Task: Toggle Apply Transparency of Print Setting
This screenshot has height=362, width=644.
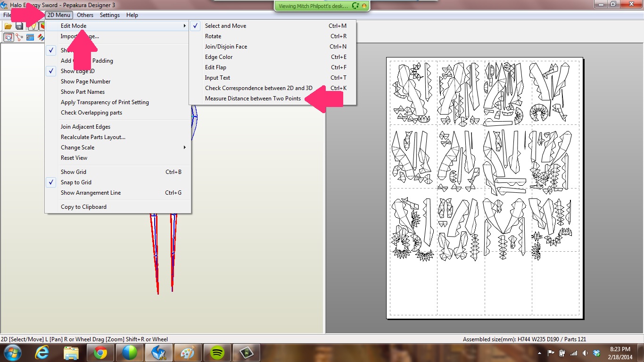Action: click(x=118, y=102)
